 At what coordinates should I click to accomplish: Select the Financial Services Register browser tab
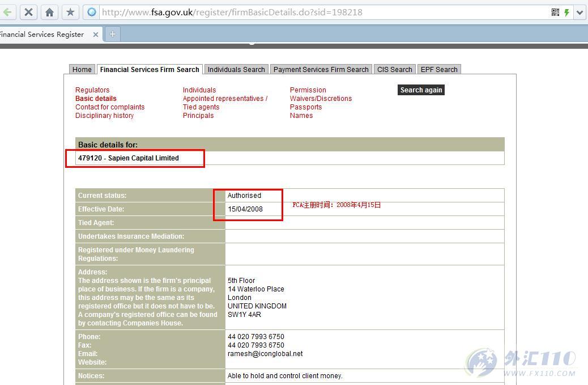click(49, 35)
